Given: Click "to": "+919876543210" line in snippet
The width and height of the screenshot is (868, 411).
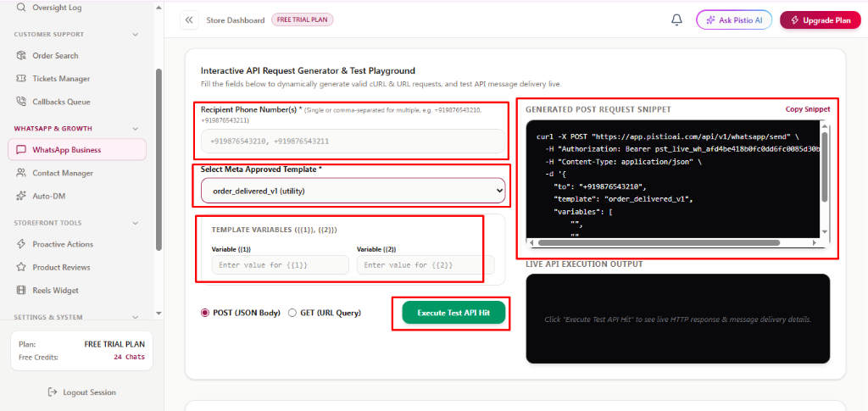Looking at the screenshot, I should (x=599, y=186).
